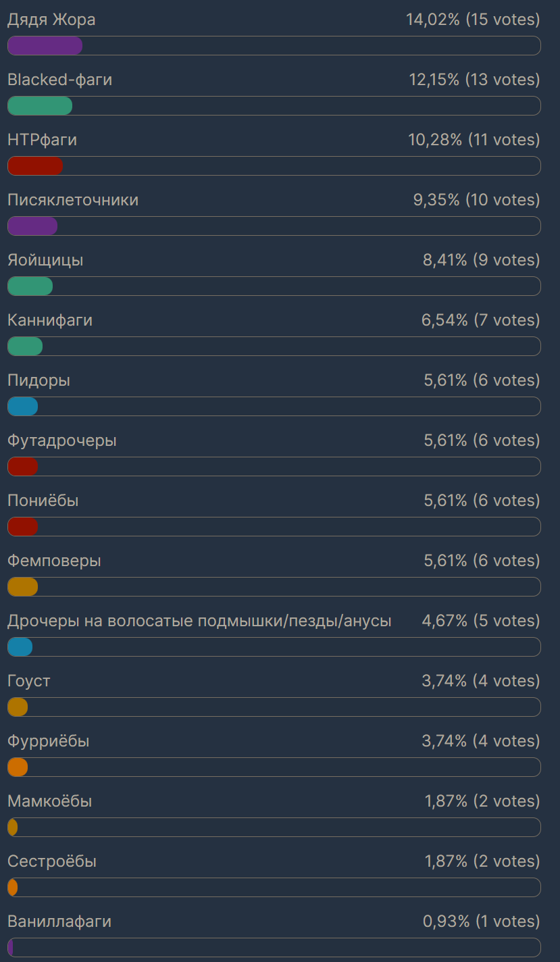Click the Blacked-фаги poll option label
Screen dimensions: 560x962
59,80
